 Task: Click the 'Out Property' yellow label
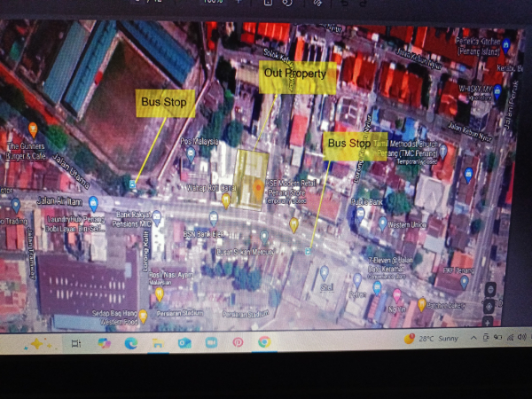[x=299, y=75]
